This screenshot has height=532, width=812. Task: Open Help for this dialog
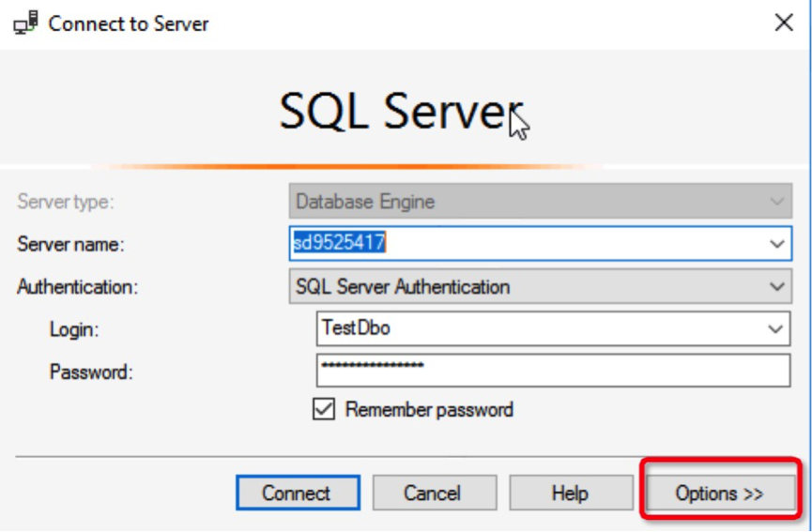click(569, 493)
